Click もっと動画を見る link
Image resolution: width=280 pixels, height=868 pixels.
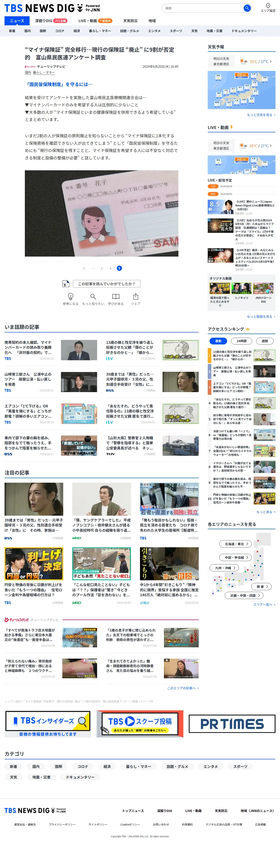pos(261,316)
